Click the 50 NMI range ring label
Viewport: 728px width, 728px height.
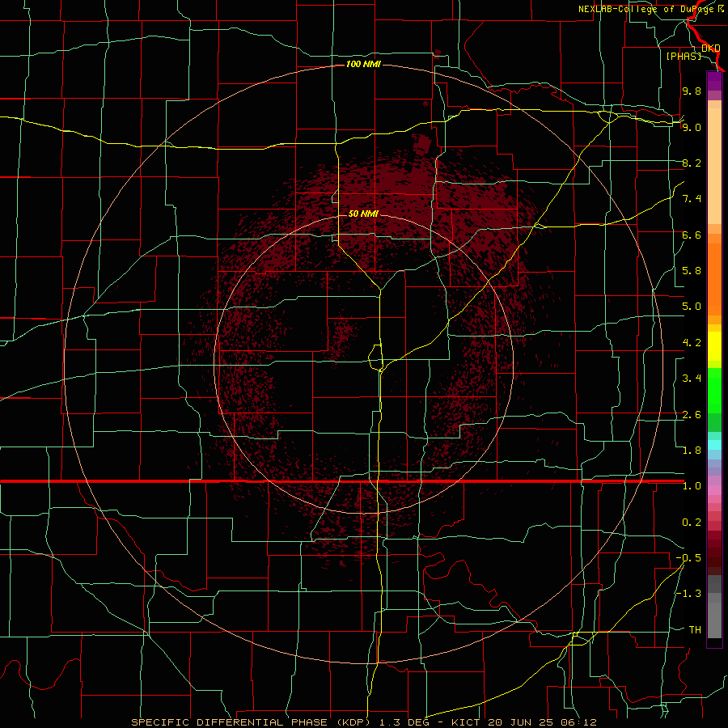tap(363, 214)
